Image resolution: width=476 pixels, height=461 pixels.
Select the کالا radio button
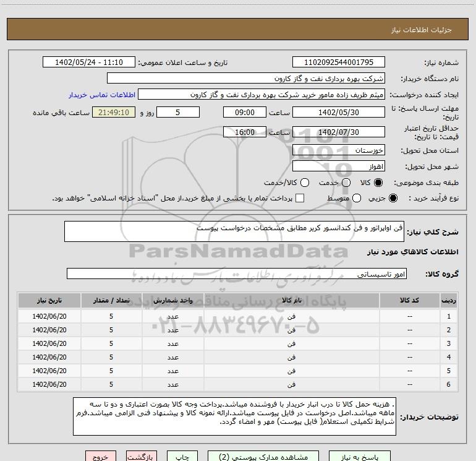[x=378, y=183]
